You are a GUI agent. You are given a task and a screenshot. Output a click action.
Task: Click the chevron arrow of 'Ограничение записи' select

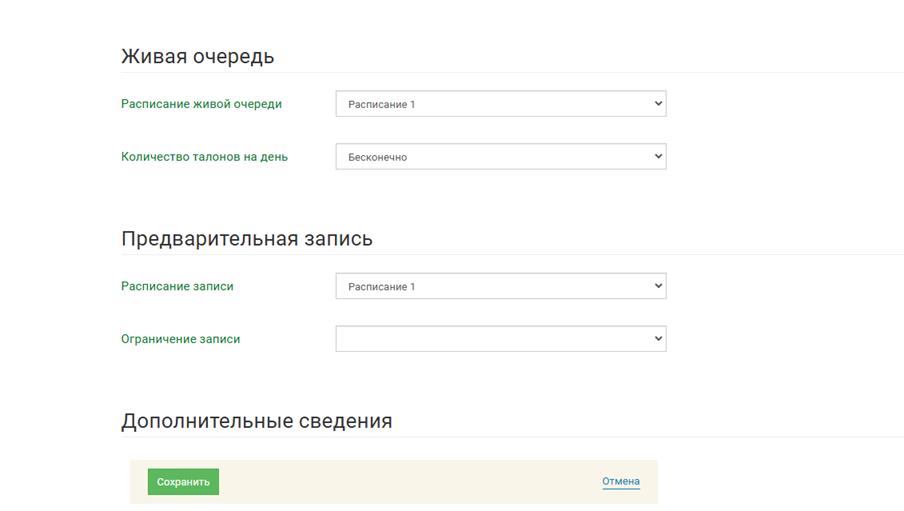point(657,339)
